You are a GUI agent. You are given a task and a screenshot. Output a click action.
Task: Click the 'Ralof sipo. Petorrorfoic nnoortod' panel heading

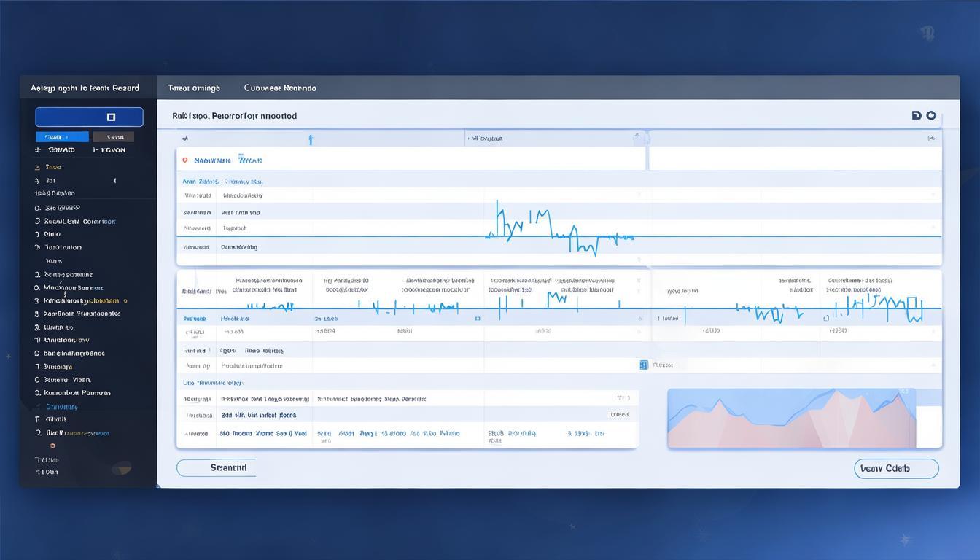pos(234,116)
